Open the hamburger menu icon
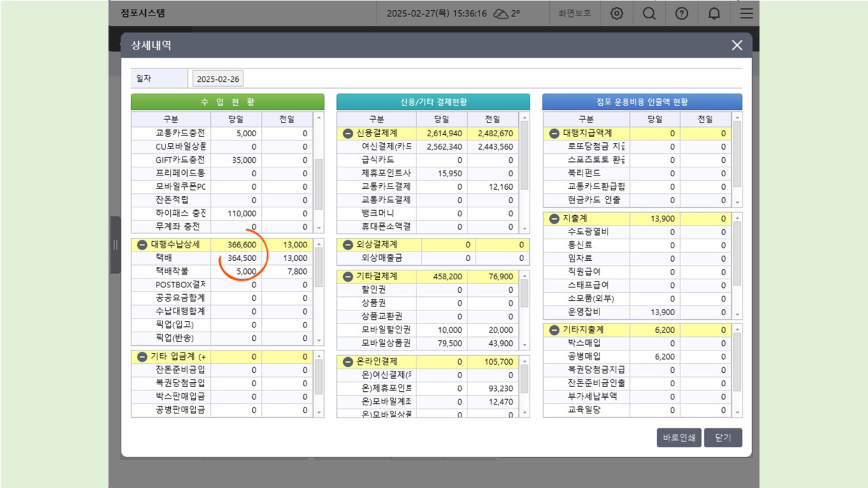The width and height of the screenshot is (868, 488). point(746,14)
